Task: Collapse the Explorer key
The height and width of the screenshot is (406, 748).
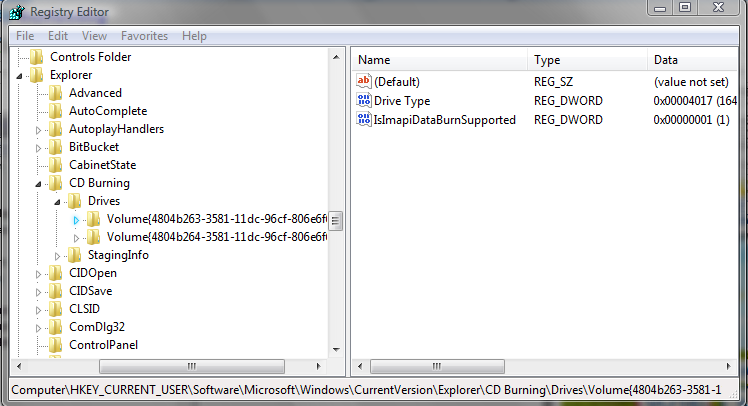Action: pyautogui.click(x=19, y=76)
